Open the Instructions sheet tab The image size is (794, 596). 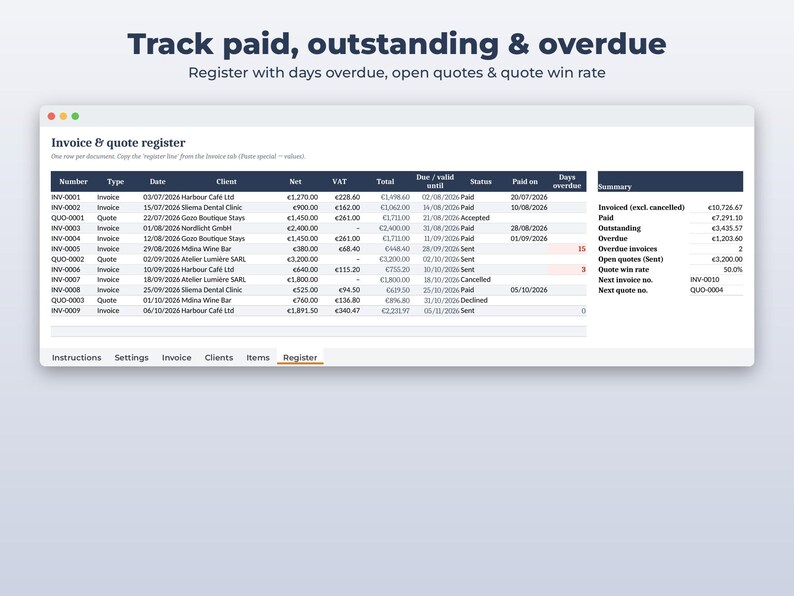click(x=76, y=357)
